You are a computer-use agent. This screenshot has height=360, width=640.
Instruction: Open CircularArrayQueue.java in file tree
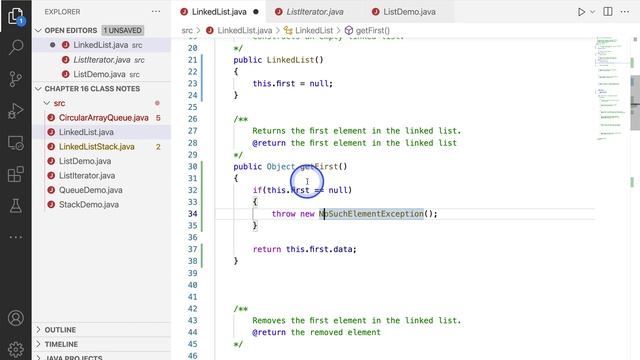pyautogui.click(x=104, y=118)
